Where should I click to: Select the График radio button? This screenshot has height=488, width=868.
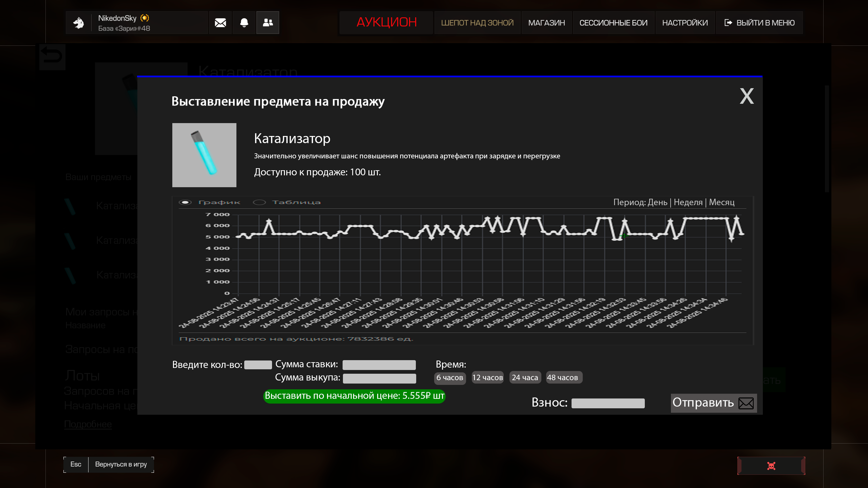pos(185,202)
